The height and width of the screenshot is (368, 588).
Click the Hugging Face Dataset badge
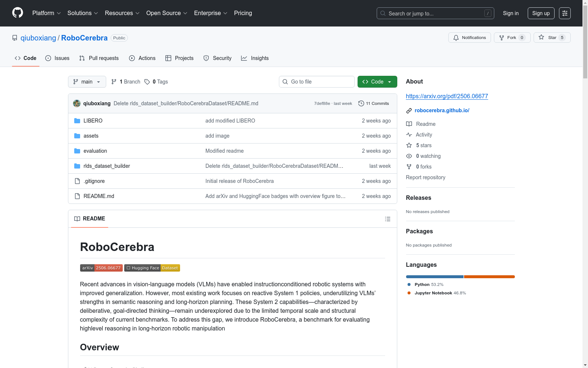tap(152, 268)
